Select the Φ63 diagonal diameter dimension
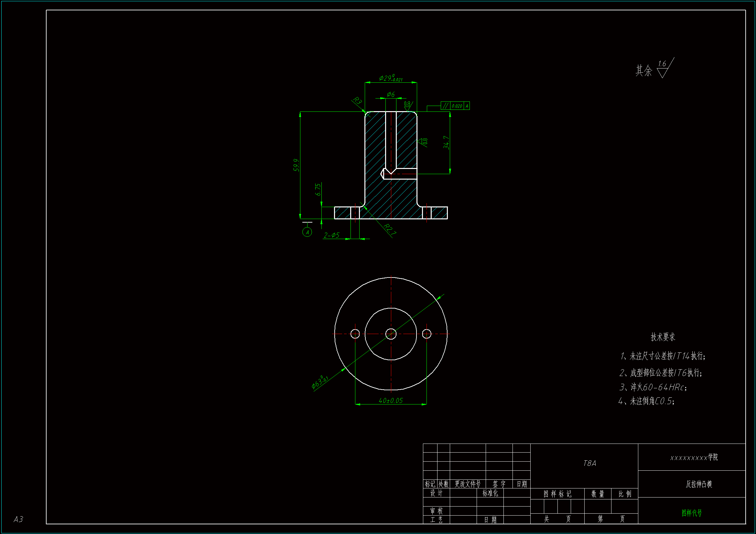The height and width of the screenshot is (534, 756). pyautogui.click(x=320, y=382)
